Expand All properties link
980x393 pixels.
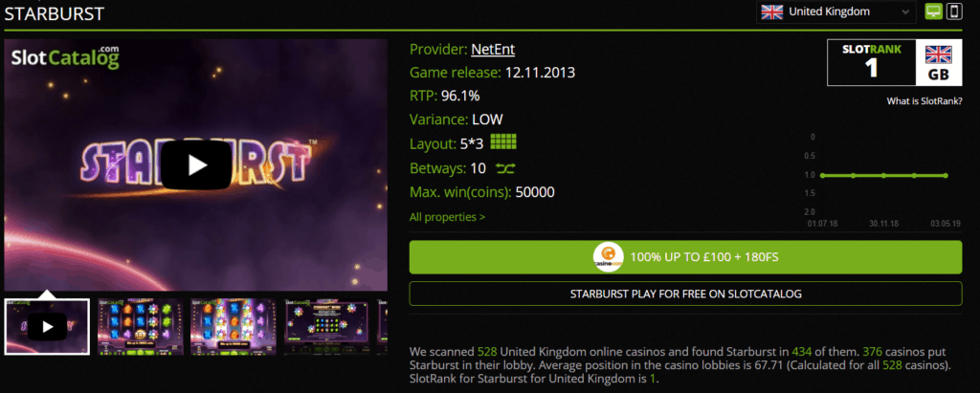[447, 217]
